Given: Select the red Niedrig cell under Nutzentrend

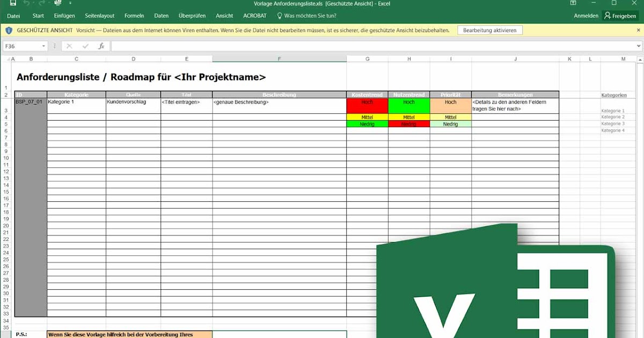Looking at the screenshot, I should click(409, 124).
